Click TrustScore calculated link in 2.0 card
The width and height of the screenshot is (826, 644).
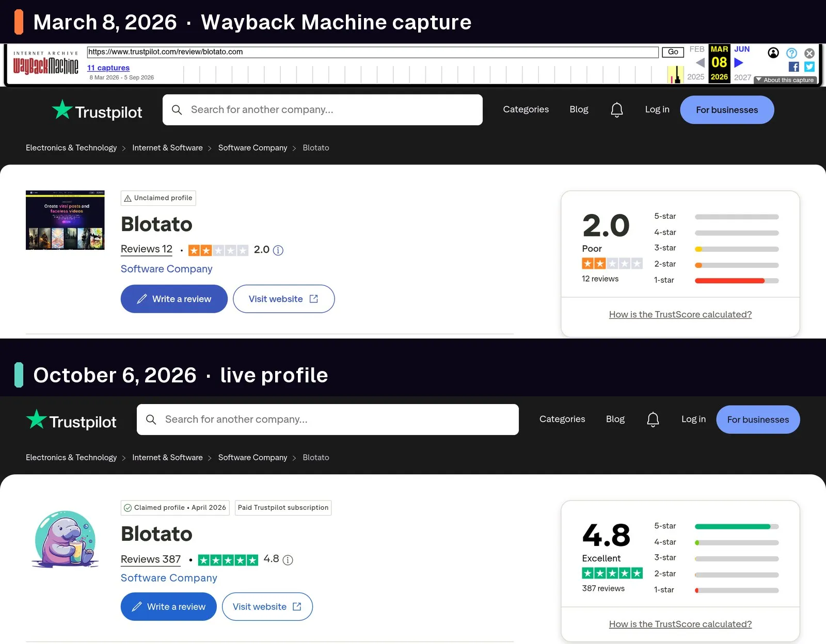coord(680,314)
